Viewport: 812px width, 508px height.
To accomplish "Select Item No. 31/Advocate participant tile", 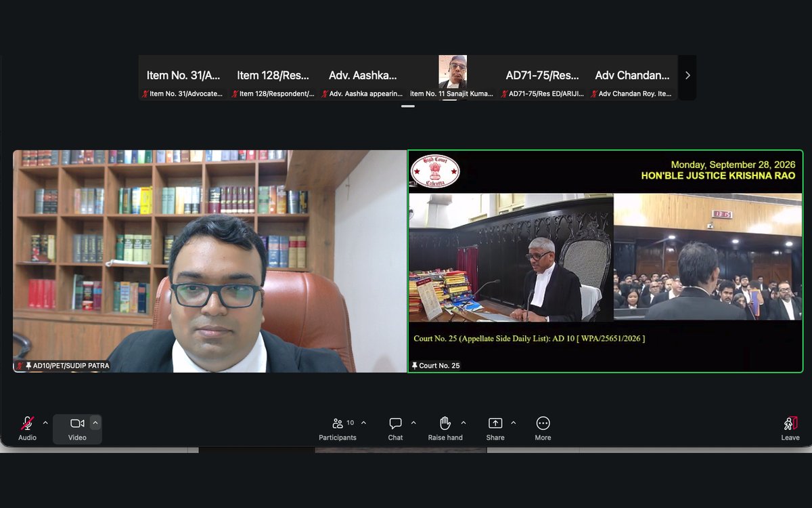I will point(184,78).
